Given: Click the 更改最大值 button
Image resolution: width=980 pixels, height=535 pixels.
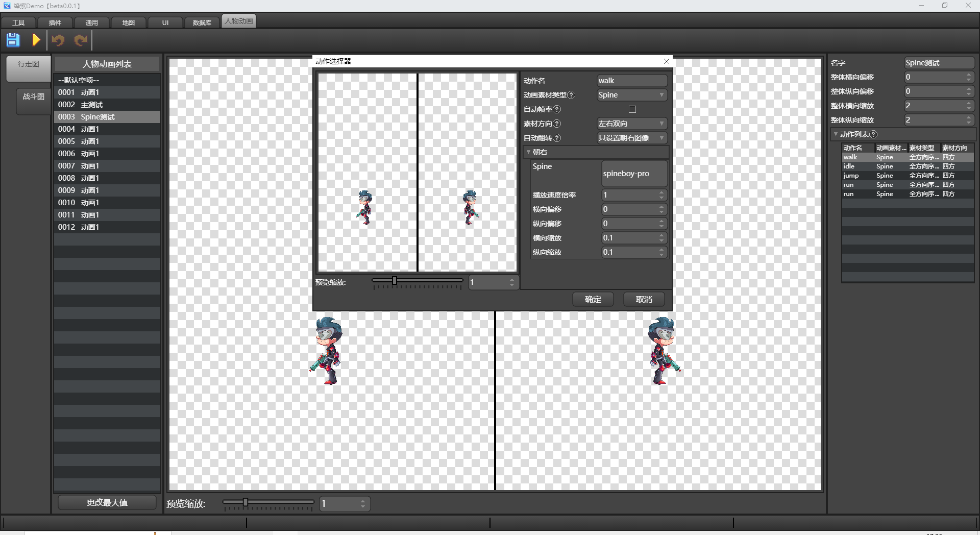Looking at the screenshot, I should [x=107, y=502].
